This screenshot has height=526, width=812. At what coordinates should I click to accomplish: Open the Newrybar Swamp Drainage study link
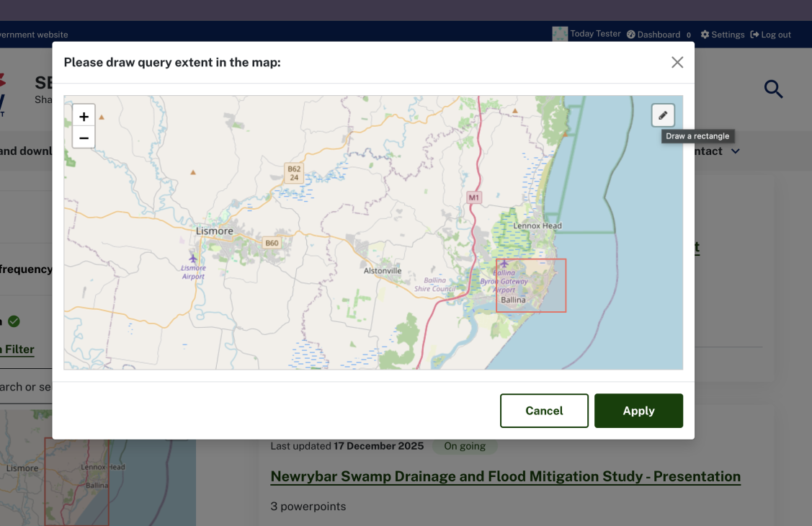pos(506,476)
